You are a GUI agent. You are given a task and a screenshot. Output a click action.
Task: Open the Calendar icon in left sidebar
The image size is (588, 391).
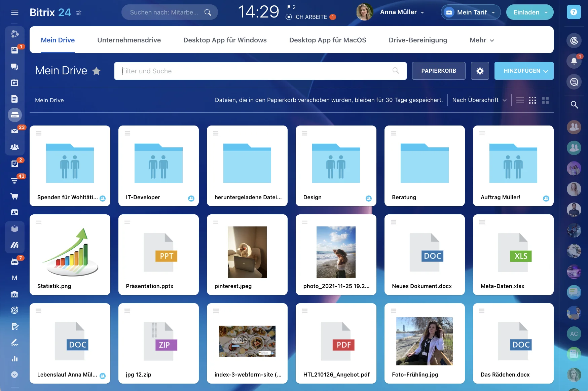point(15,82)
